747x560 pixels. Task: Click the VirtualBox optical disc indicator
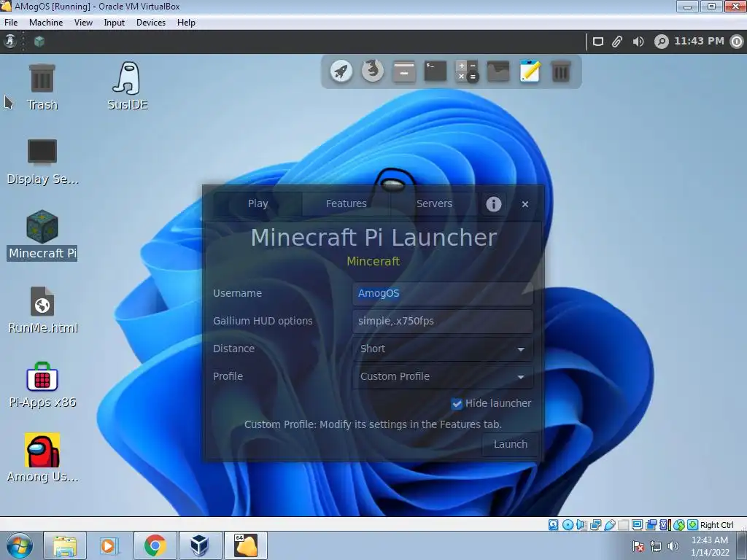click(568, 525)
